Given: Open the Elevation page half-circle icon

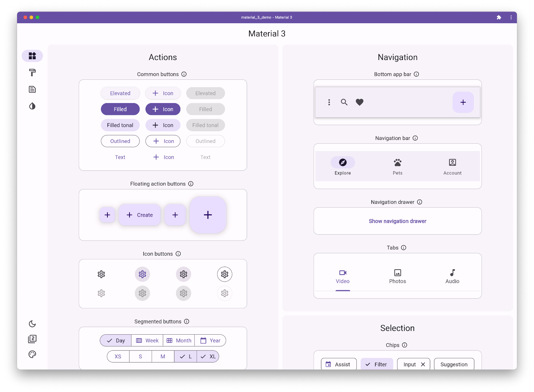Looking at the screenshot, I should [x=32, y=106].
